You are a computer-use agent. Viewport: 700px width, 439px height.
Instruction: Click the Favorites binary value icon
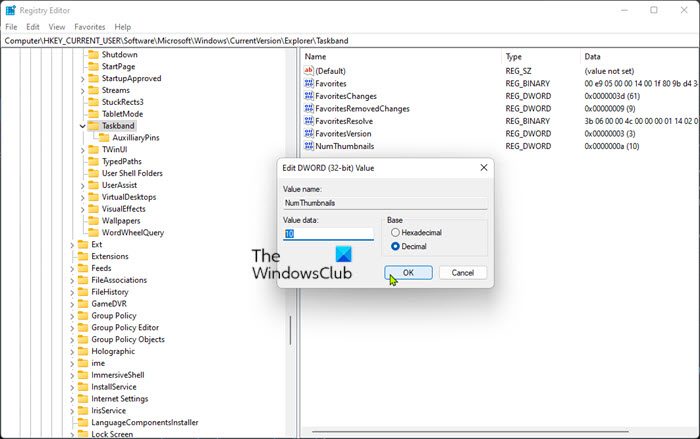click(x=308, y=83)
